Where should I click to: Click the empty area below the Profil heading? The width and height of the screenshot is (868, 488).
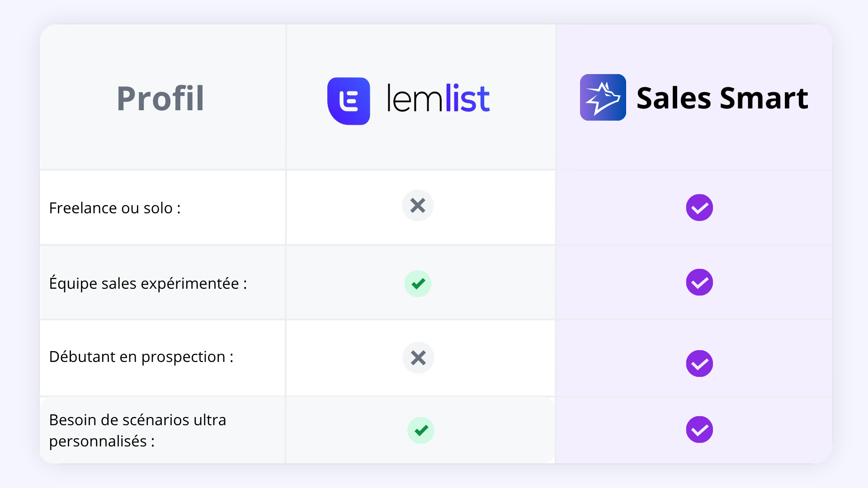(x=162, y=142)
